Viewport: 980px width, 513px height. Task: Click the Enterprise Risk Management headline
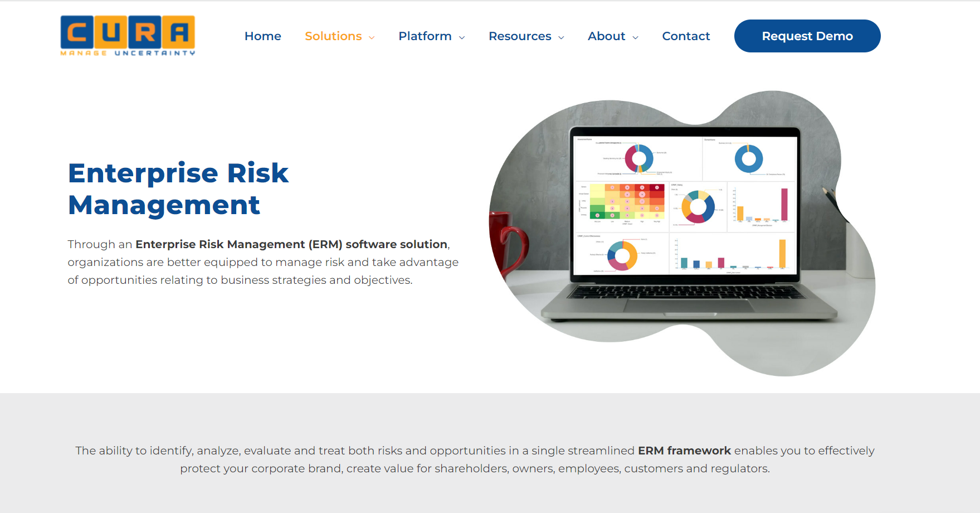178,188
